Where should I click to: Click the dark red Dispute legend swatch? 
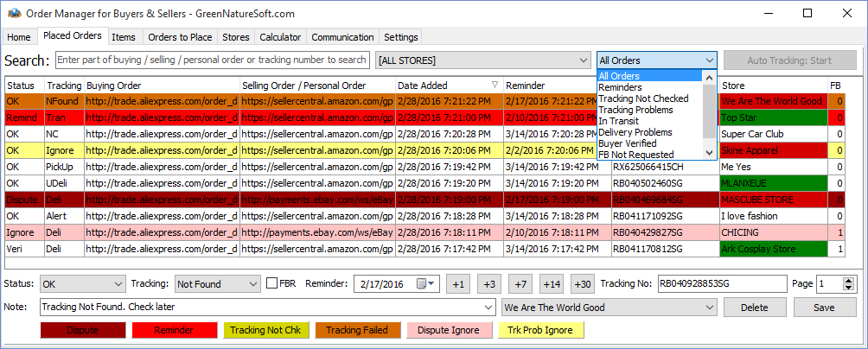(83, 330)
